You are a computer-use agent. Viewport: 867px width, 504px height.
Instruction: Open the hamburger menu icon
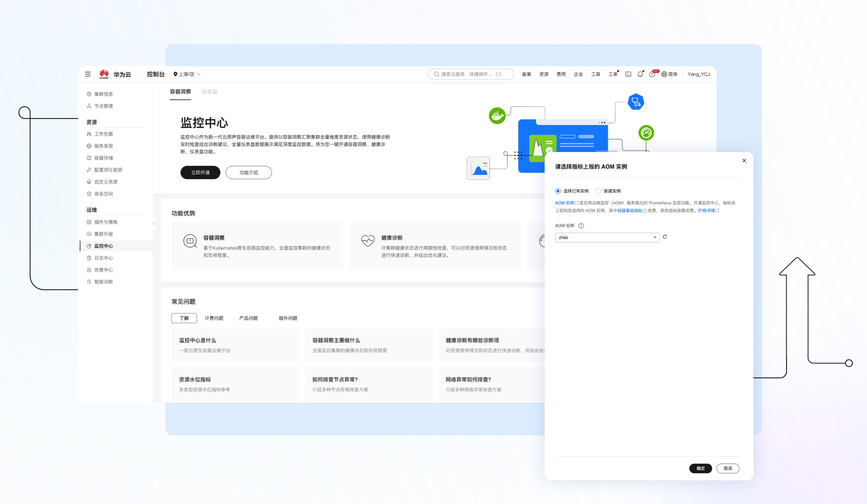pos(88,74)
